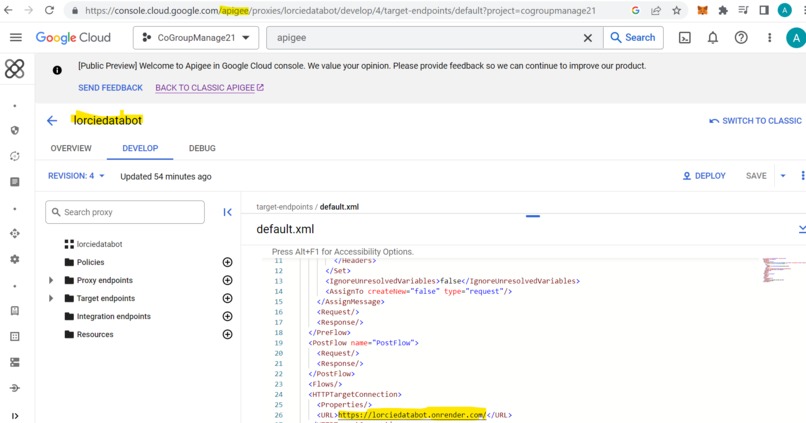Open the share page icon in address bar

tap(656, 10)
